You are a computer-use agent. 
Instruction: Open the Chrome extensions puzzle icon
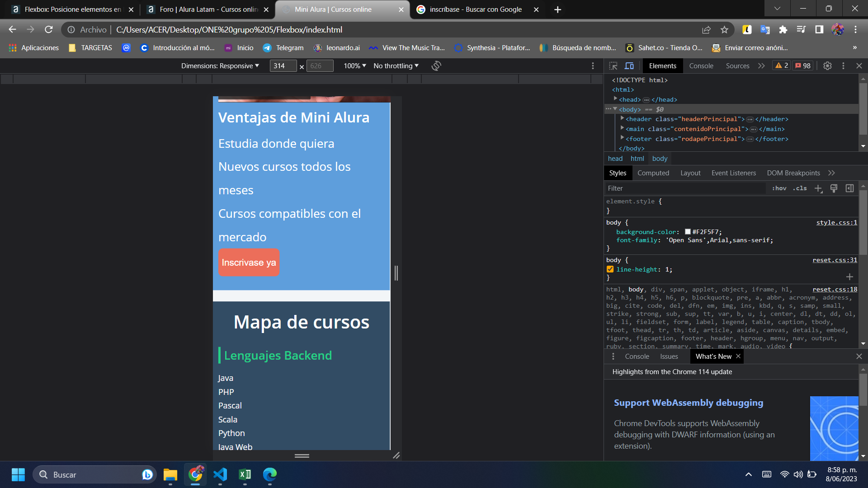point(783,30)
